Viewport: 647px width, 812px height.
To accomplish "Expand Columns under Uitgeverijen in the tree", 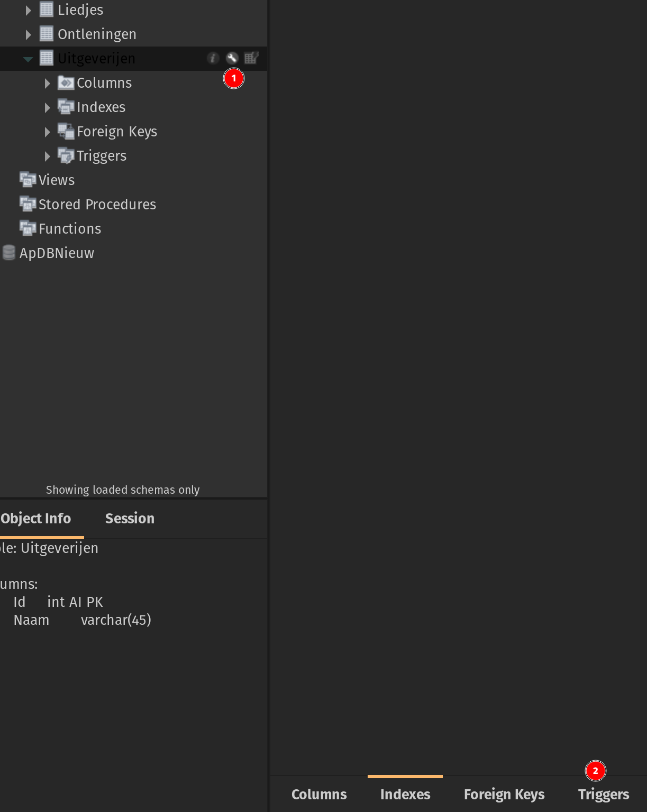I will (48, 83).
